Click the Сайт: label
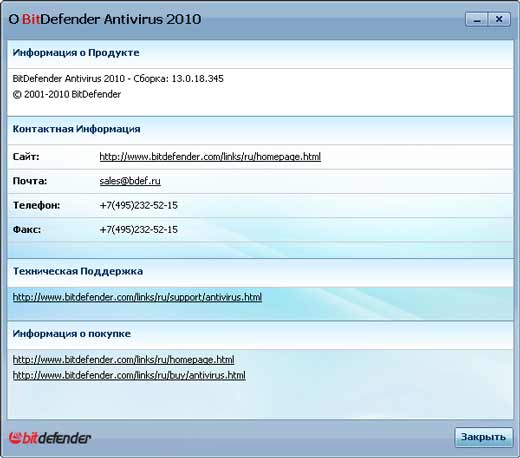Screen dimensions: 520x458 pos(26,157)
